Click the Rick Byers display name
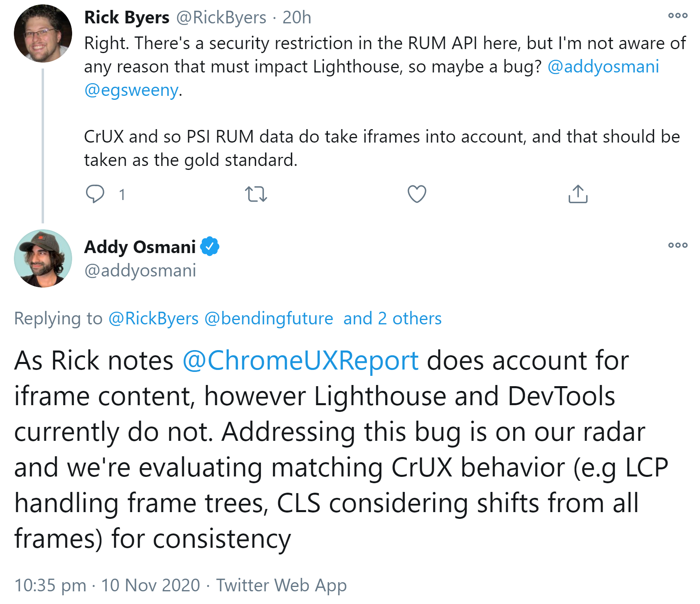Image resolution: width=700 pixels, height=604 pixels. (127, 17)
